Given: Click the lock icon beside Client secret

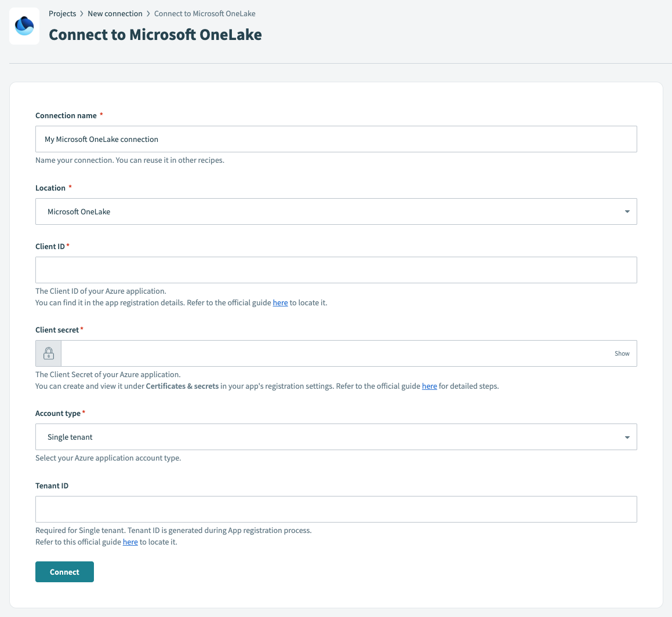Looking at the screenshot, I should [x=48, y=353].
